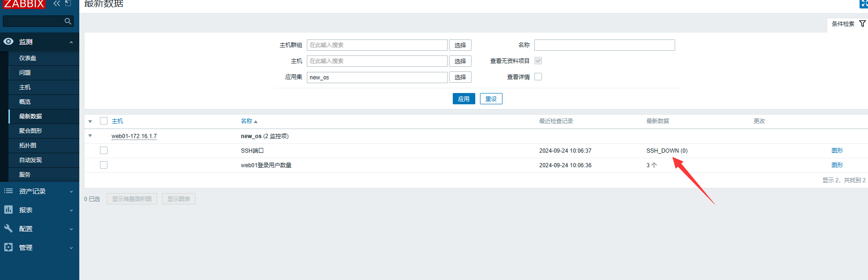Screen dimensions: 868x280
Task: Click 选择 next to 应用集 field
Action: click(460, 77)
